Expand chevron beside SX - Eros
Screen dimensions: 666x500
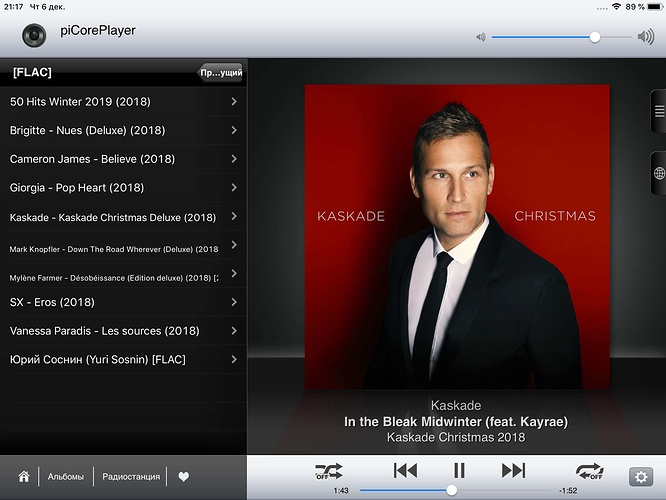tap(234, 302)
